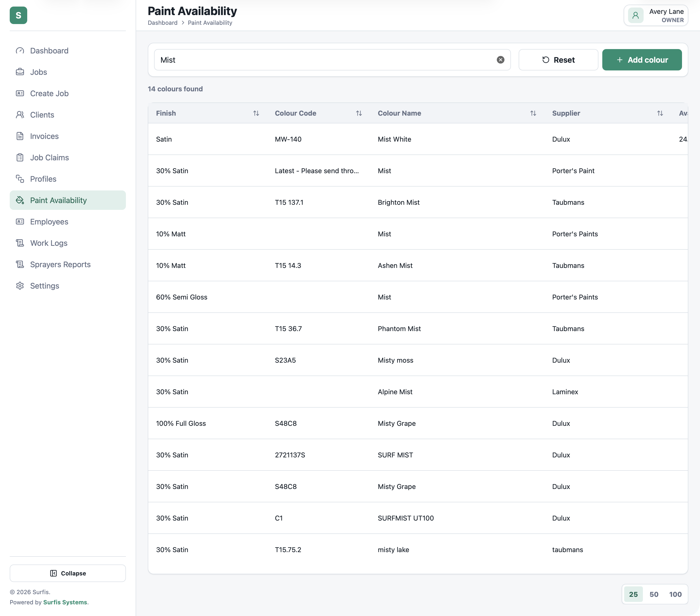Show 25 rows per page
This screenshot has height=616, width=700.
click(633, 594)
